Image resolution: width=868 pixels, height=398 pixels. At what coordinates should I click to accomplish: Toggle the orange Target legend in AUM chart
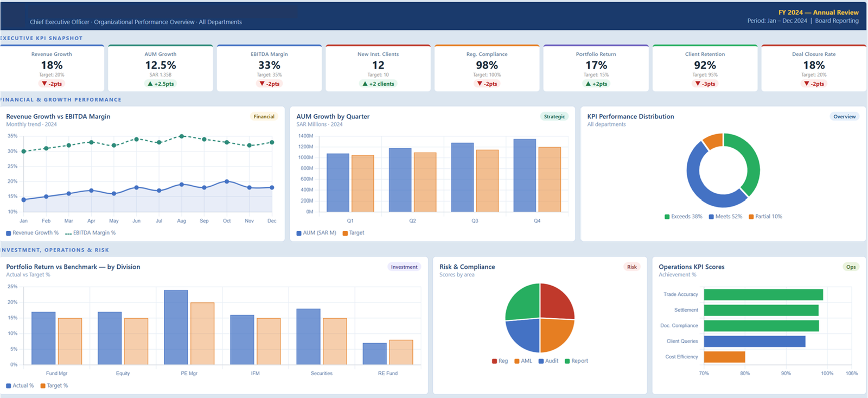(x=353, y=233)
